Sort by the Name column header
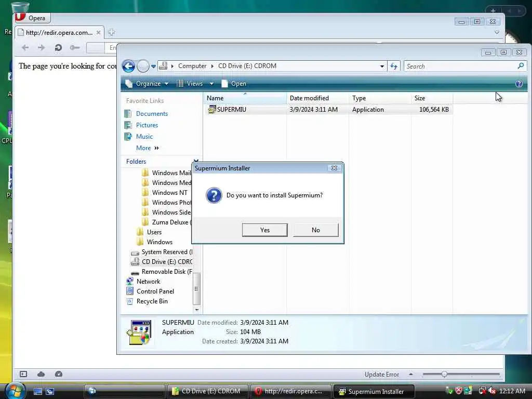 pyautogui.click(x=245, y=98)
